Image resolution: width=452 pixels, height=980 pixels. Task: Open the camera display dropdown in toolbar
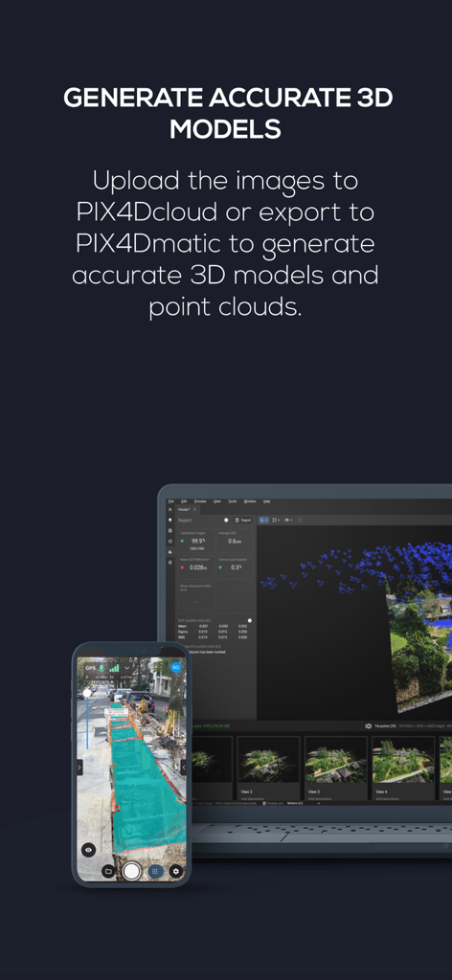[x=289, y=520]
